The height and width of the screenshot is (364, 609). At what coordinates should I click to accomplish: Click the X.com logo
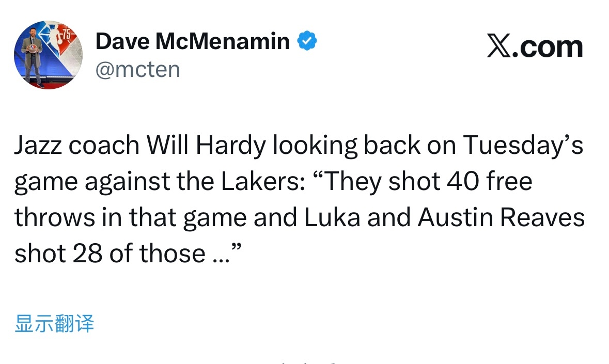pyautogui.click(x=535, y=47)
